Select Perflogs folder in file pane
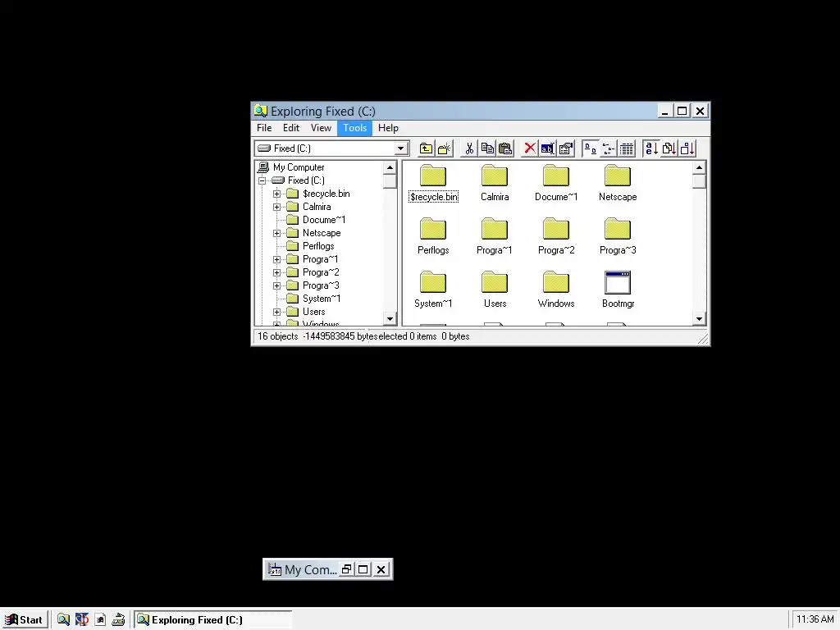This screenshot has height=630, width=840. [x=433, y=236]
